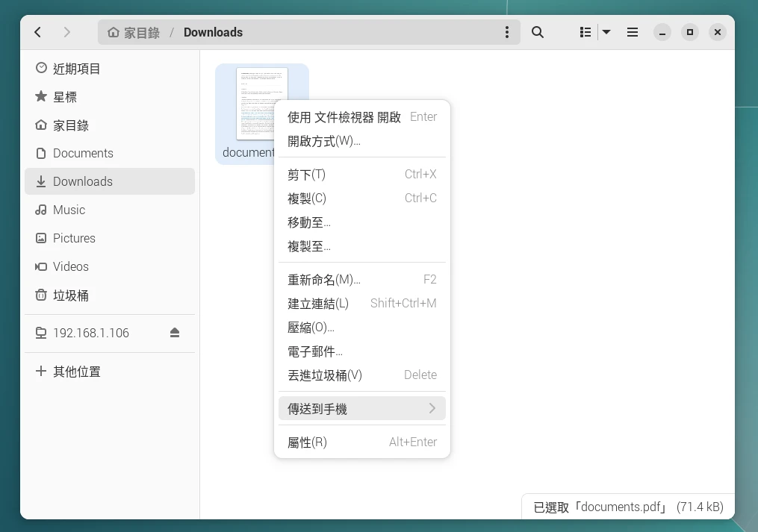The height and width of the screenshot is (532, 758).
Task: Open the hamburger main menu
Action: [632, 32]
